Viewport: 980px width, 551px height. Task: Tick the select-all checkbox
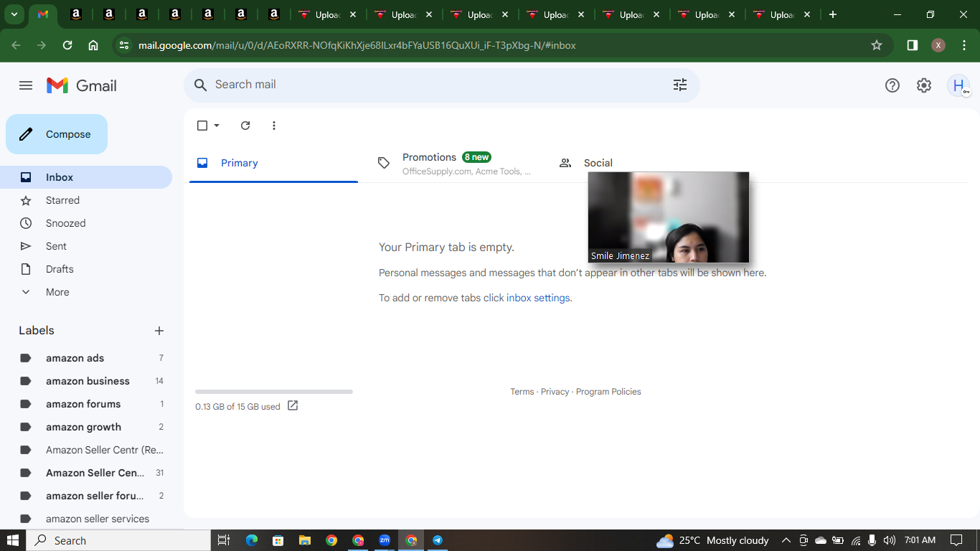(202, 126)
